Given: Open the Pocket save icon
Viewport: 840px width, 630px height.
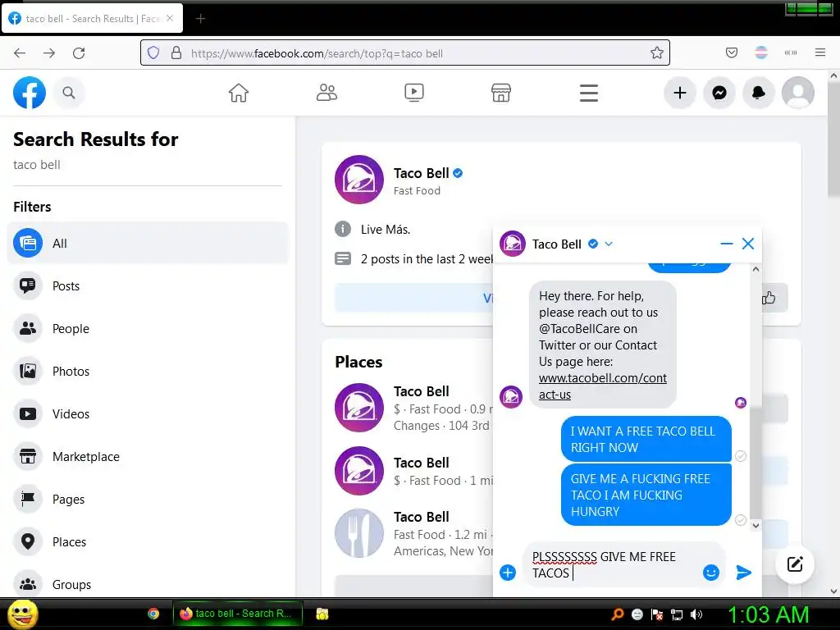Looking at the screenshot, I should (731, 52).
